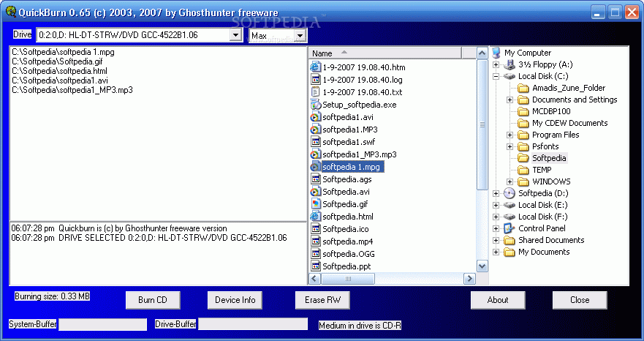
Task: Click the My Computer icon in tree
Action: (496, 53)
